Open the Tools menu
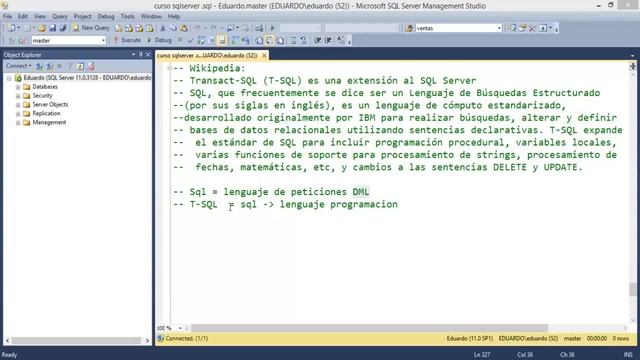 click(x=127, y=16)
